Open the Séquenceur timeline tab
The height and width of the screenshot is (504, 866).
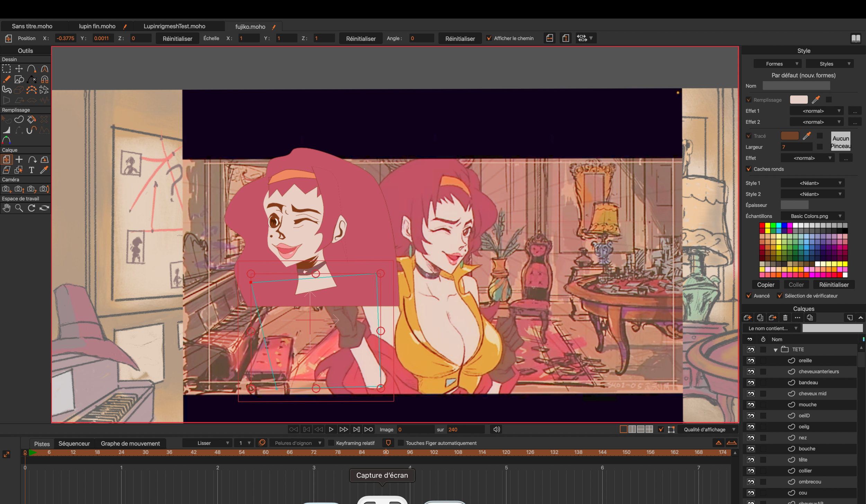(x=74, y=443)
